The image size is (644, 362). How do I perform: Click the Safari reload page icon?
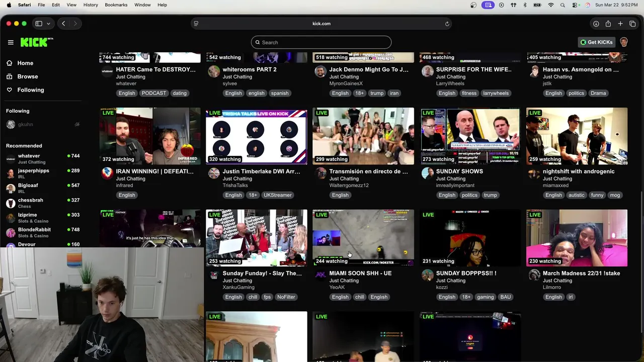click(447, 24)
